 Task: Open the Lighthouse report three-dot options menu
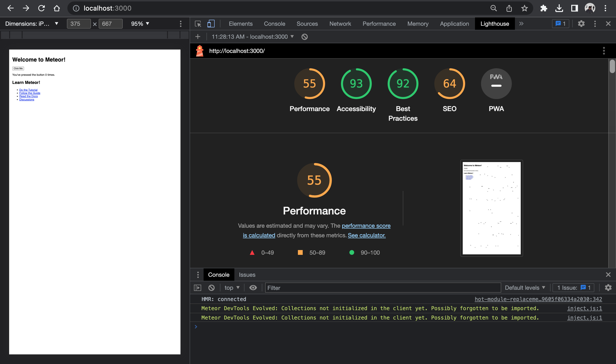click(x=604, y=51)
